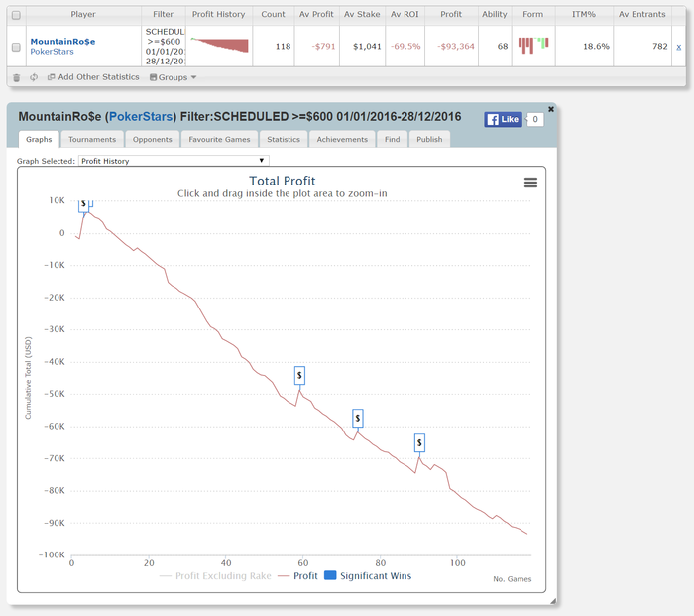Screen dimensions: 694x616
Task: Open the Graph Selected dropdown
Action: tap(173, 161)
